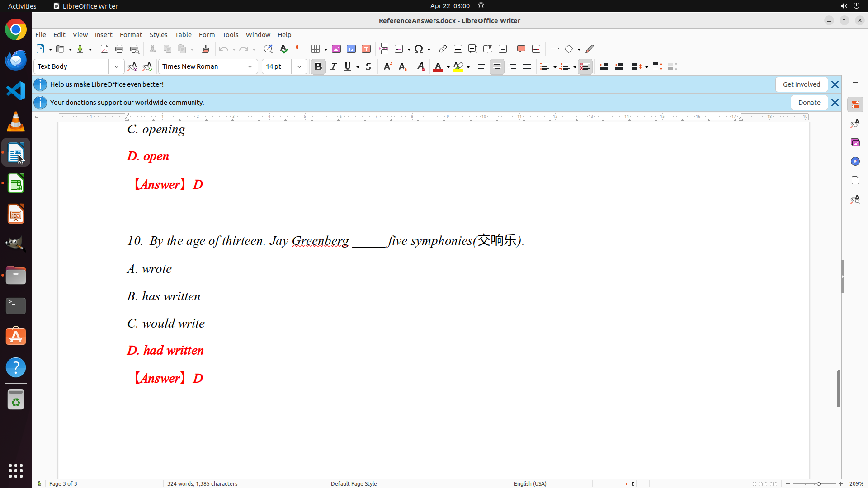Click Clone Formatting paintbrush icon

pos(206,49)
